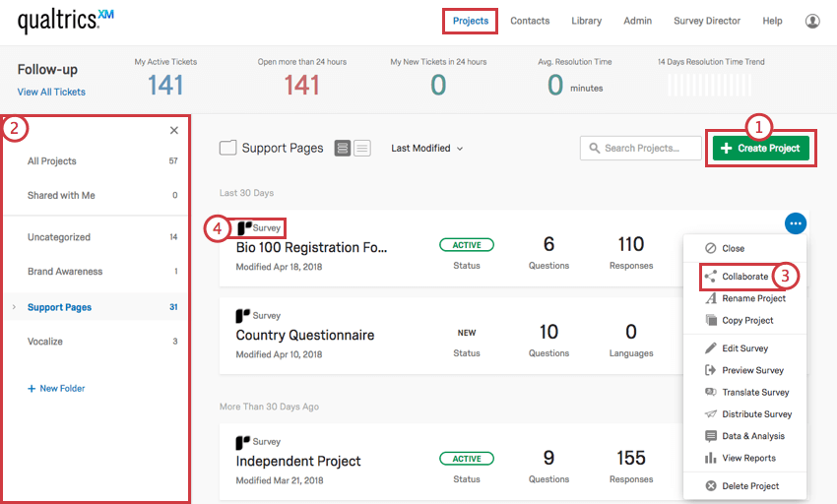The height and width of the screenshot is (504, 837).
Task: Select Edit Survey menu option
Action: [745, 348]
